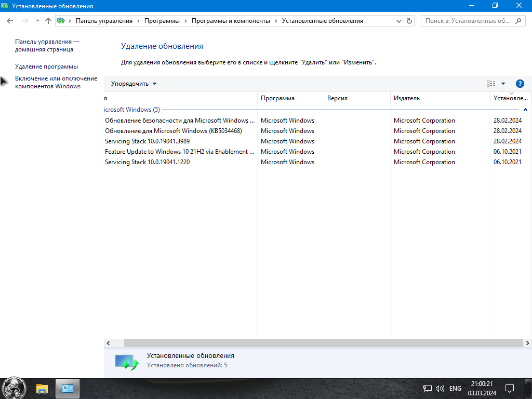
Task: Select the Обновление безопасности для Microsoft Windows row
Action: [x=317, y=121]
